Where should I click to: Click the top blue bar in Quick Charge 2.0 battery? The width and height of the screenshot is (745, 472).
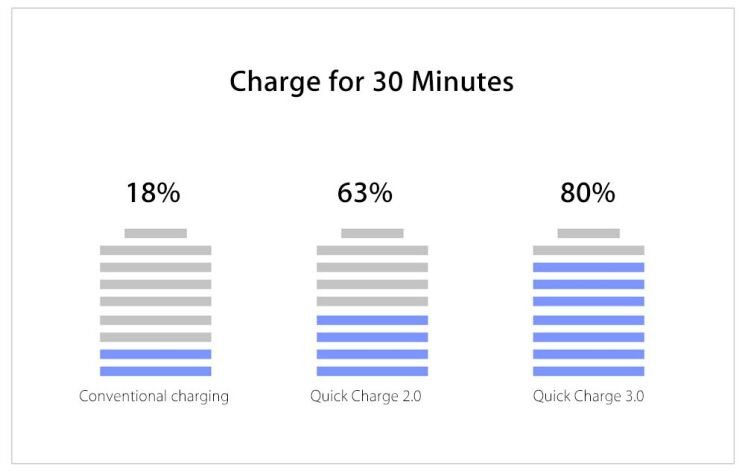click(x=372, y=320)
